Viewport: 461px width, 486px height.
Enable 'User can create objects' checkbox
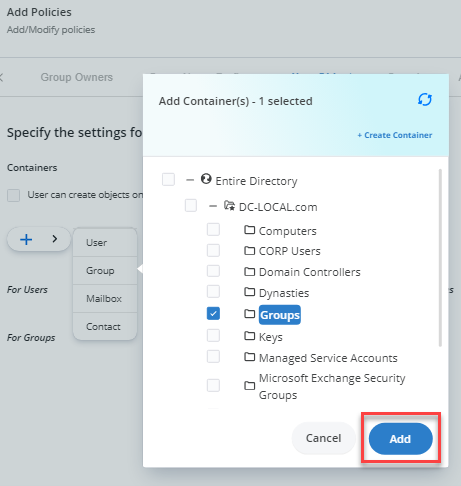click(14, 195)
